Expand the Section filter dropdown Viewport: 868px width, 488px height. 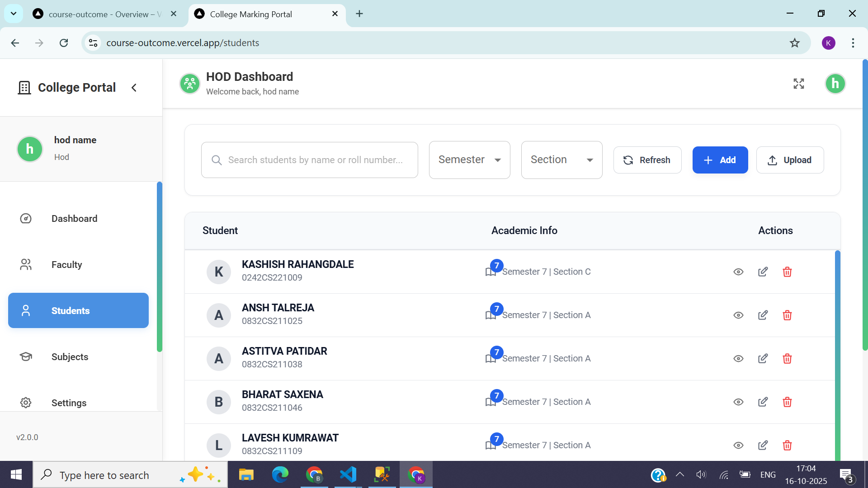pyautogui.click(x=561, y=160)
